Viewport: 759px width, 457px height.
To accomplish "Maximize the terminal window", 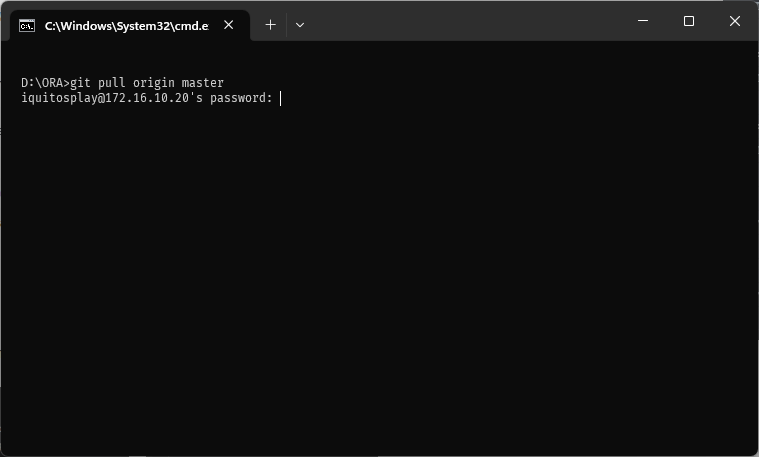I will [x=689, y=21].
